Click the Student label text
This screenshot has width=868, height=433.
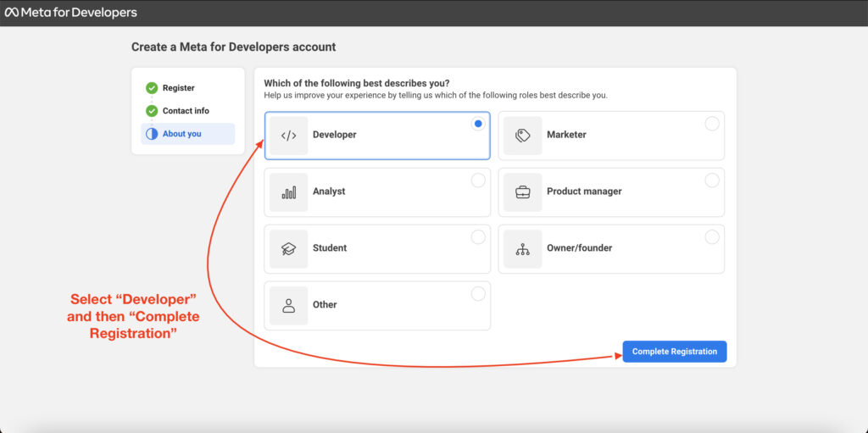coord(330,248)
